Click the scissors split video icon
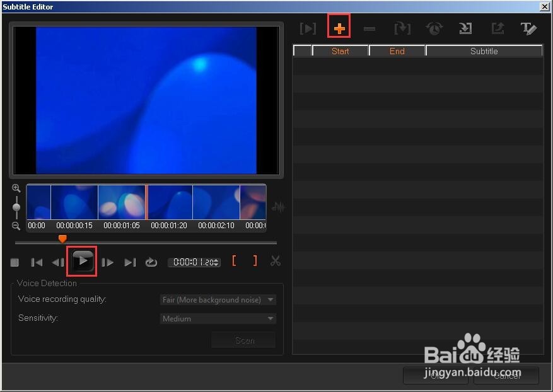Image resolution: width=553 pixels, height=392 pixels. [x=276, y=261]
